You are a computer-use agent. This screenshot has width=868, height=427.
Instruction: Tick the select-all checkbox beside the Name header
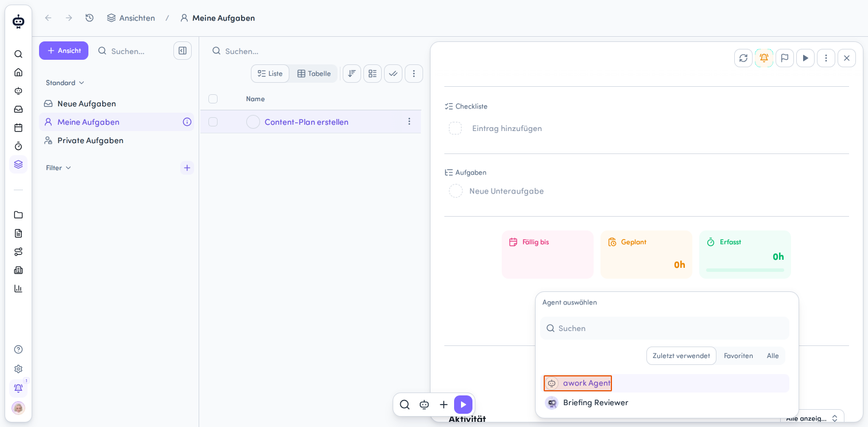[x=213, y=99]
